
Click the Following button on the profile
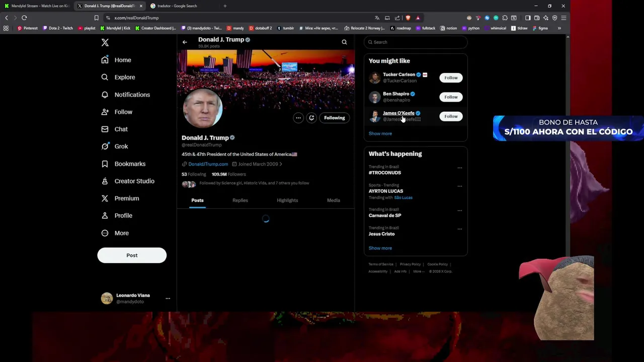[x=335, y=118]
